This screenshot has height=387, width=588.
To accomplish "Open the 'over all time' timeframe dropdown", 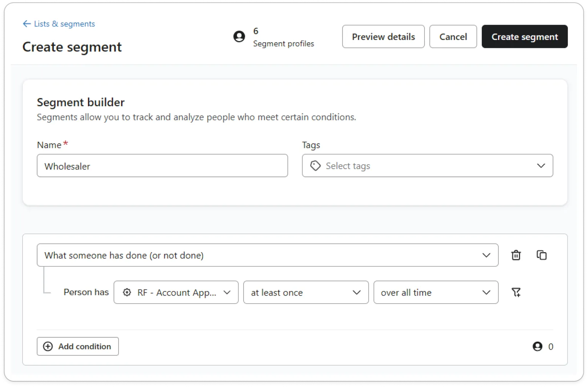I will [436, 292].
